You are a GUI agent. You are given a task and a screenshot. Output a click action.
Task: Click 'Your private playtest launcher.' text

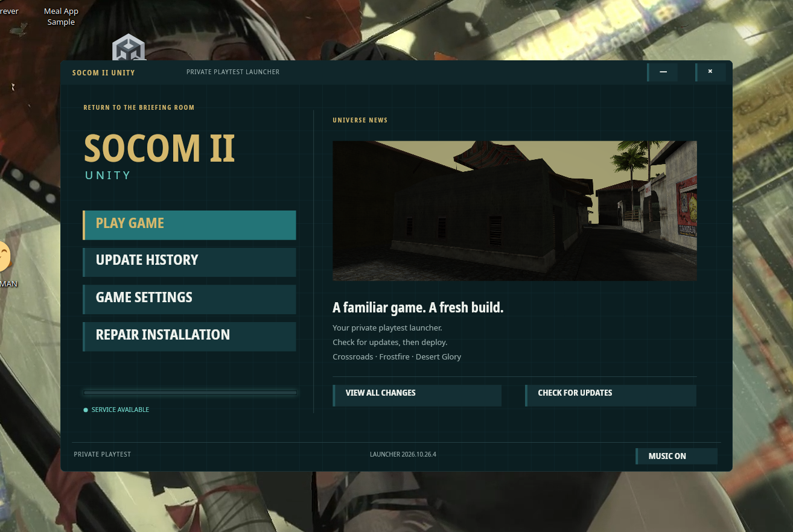[387, 328]
